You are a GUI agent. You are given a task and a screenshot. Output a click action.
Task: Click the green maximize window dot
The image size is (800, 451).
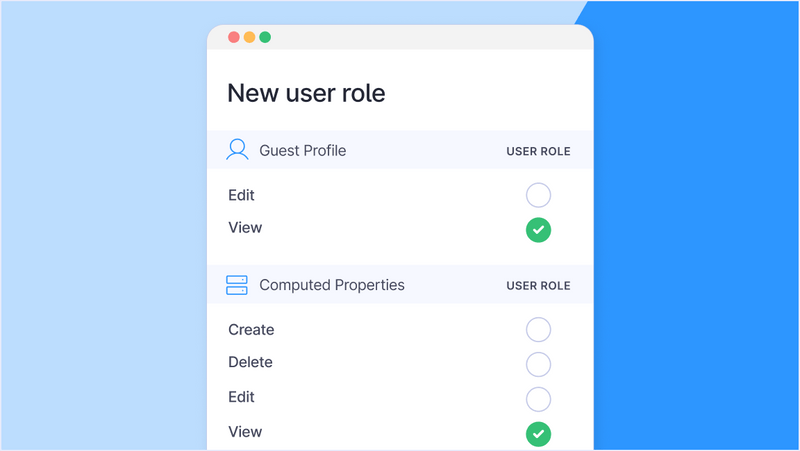[265, 37]
